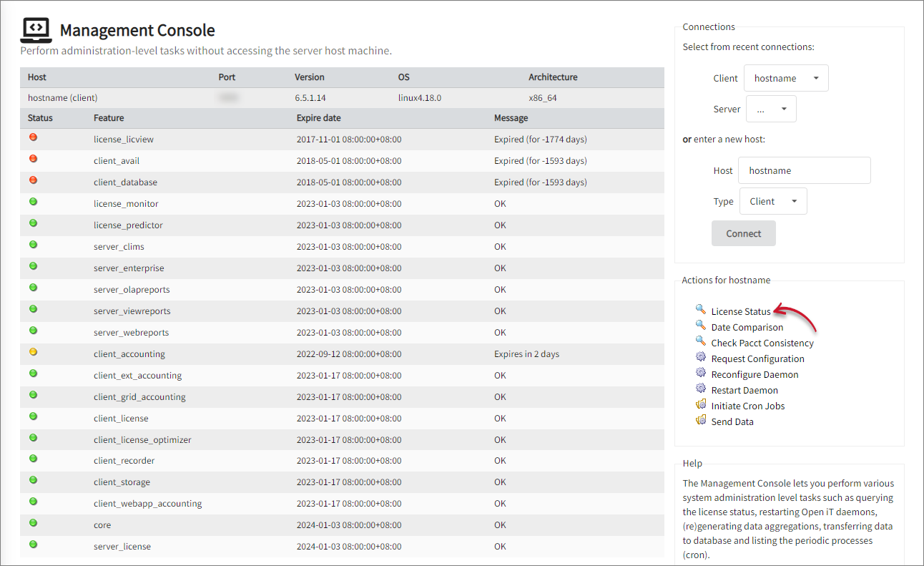The height and width of the screenshot is (566, 924).
Task: Open the Client hostname dropdown
Action: tap(786, 77)
